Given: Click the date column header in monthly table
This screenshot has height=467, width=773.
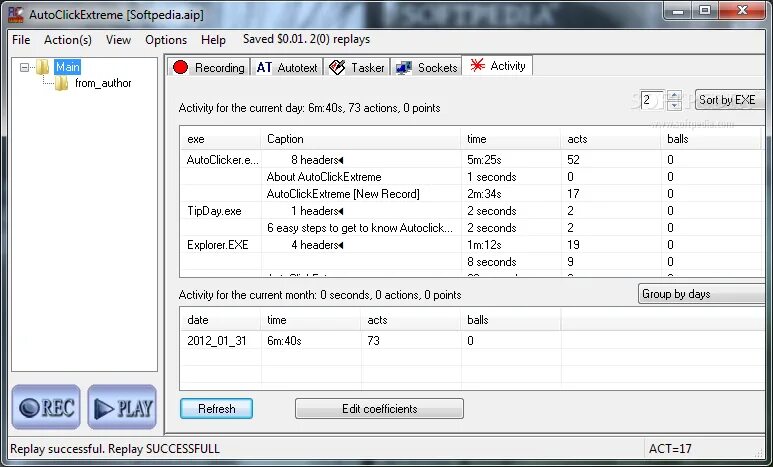Looking at the screenshot, I should tap(220, 320).
